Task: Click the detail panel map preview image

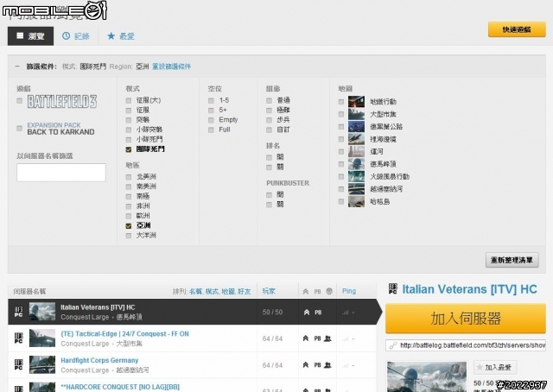Action: [x=427, y=376]
